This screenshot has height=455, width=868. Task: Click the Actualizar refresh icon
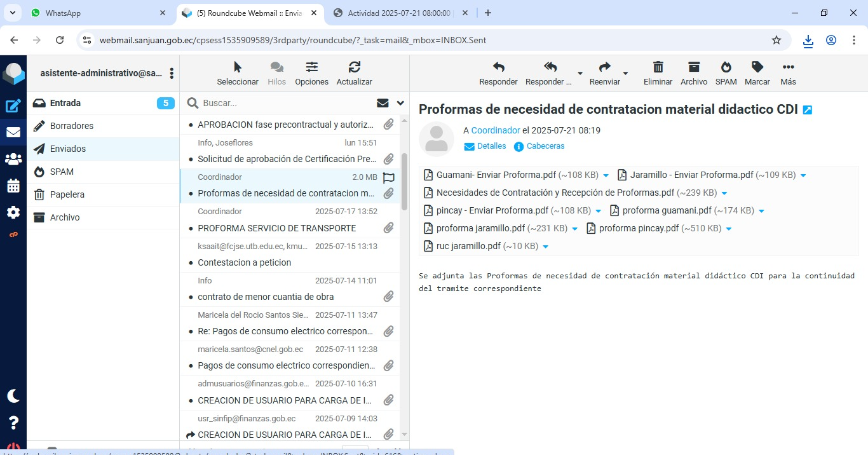(354, 67)
